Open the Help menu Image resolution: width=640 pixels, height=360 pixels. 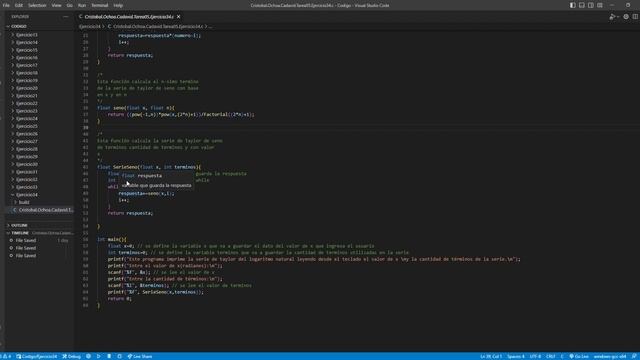[x=118, y=5]
